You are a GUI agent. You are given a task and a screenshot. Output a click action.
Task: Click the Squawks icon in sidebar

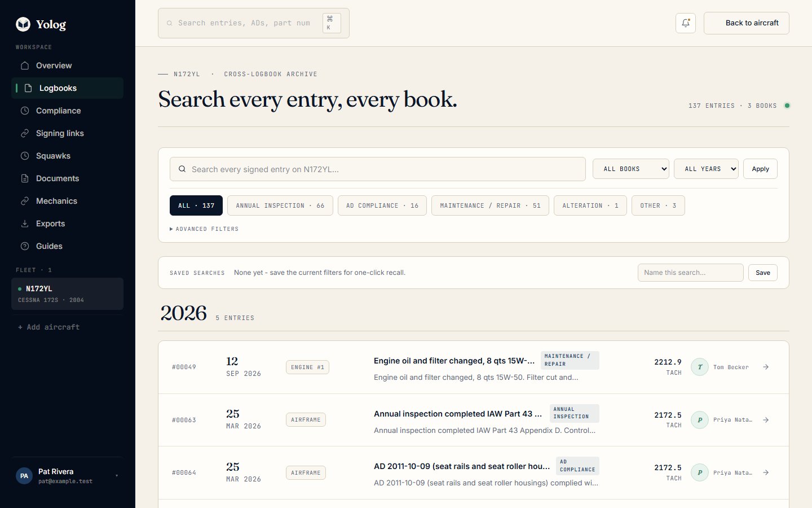click(25, 156)
